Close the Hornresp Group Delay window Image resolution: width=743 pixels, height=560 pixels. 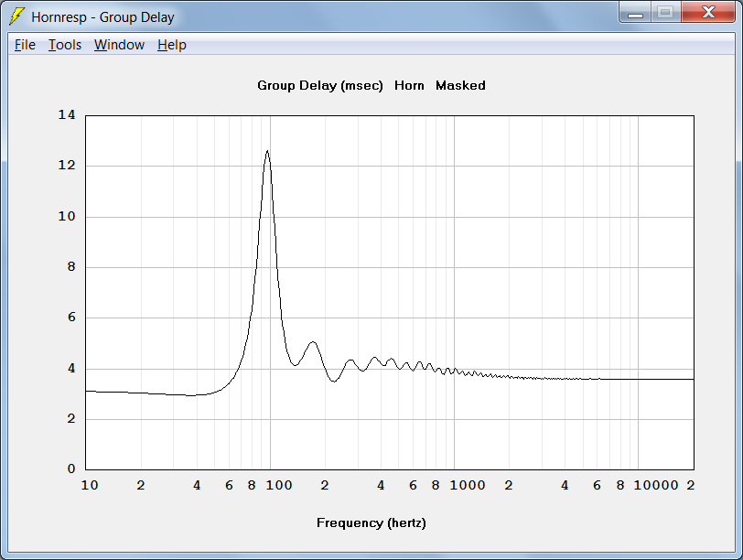(x=708, y=12)
